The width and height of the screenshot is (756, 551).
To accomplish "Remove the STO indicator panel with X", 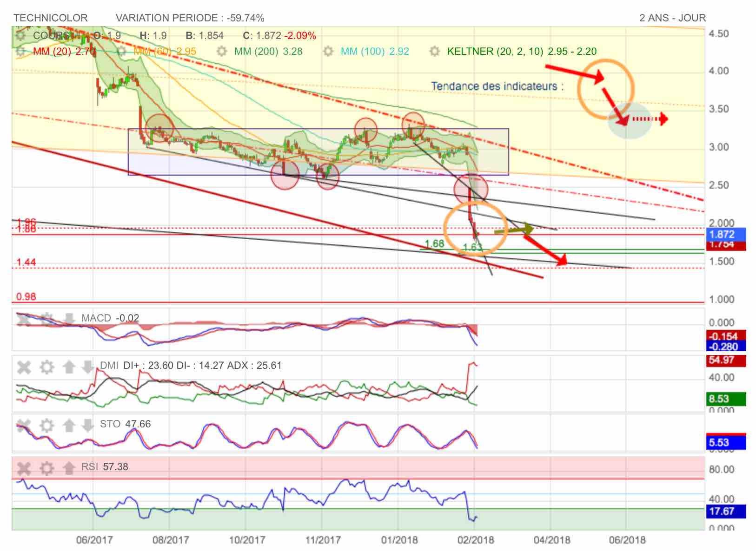I will click(x=24, y=425).
